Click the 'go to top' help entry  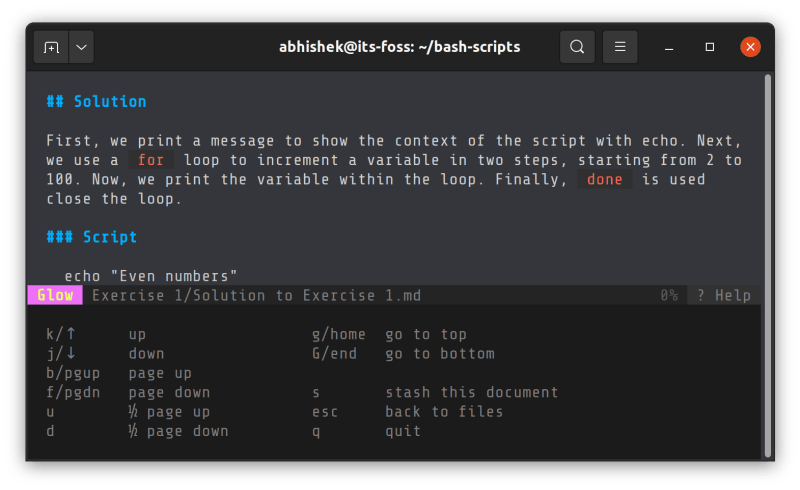(x=426, y=335)
